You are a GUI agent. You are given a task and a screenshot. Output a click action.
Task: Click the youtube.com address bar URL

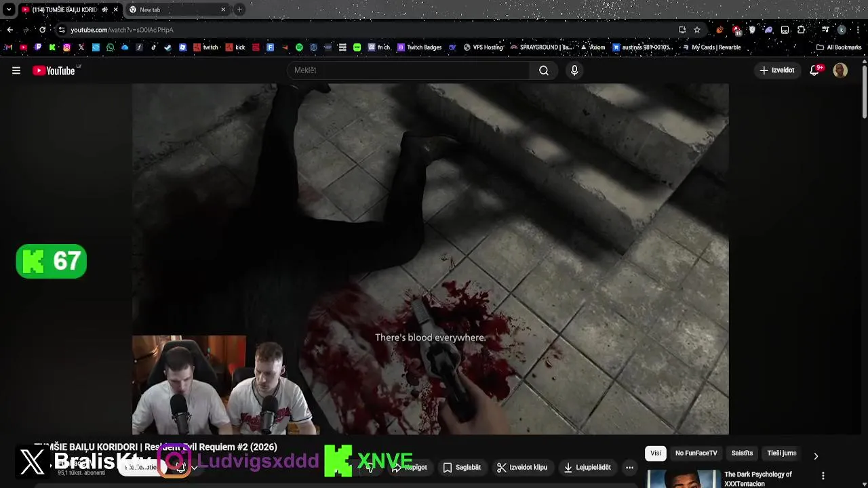122,30
